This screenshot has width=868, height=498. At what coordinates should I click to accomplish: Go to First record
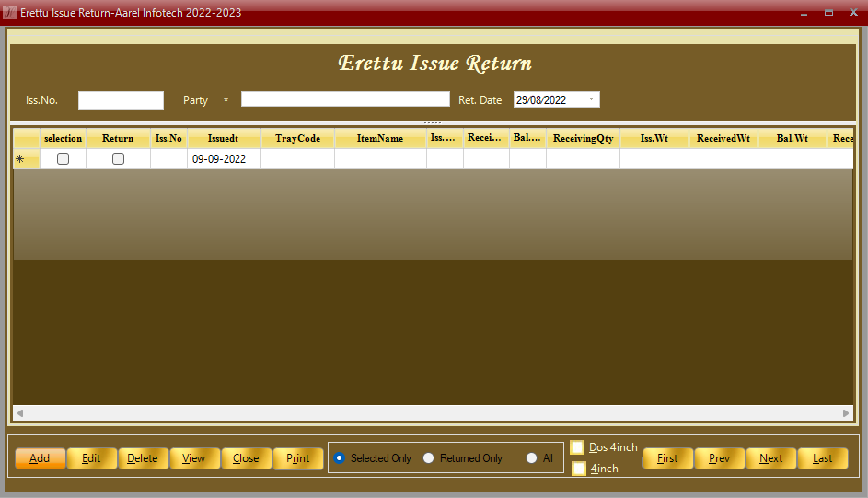[x=667, y=458]
